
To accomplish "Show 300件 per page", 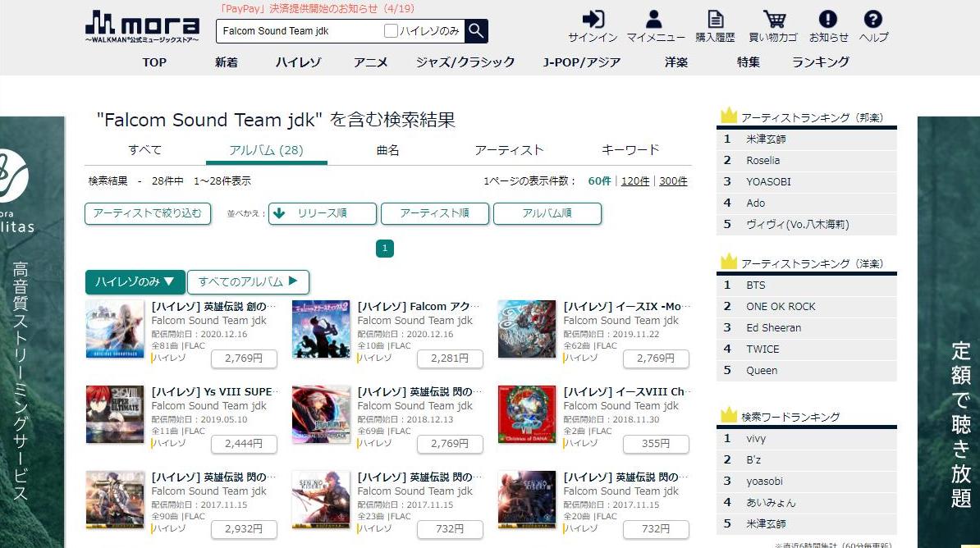I will click(x=673, y=181).
